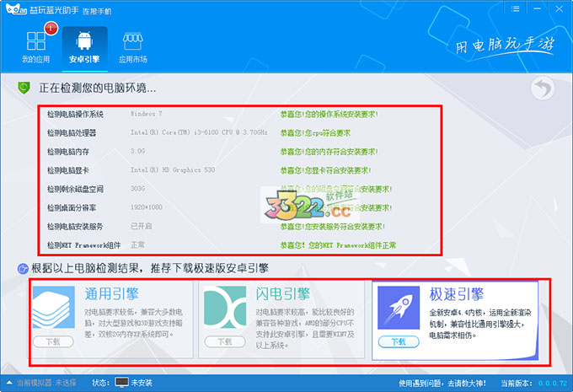Click the monitor status icon in status bar

(x=121, y=383)
